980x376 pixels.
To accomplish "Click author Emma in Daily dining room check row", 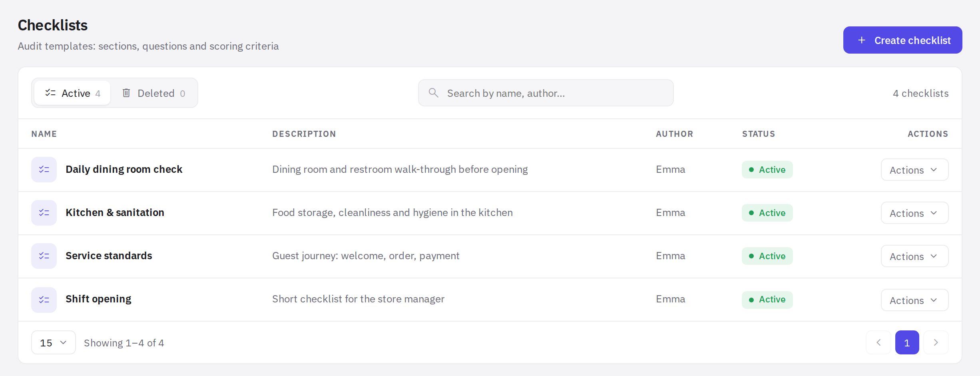I will [x=670, y=169].
